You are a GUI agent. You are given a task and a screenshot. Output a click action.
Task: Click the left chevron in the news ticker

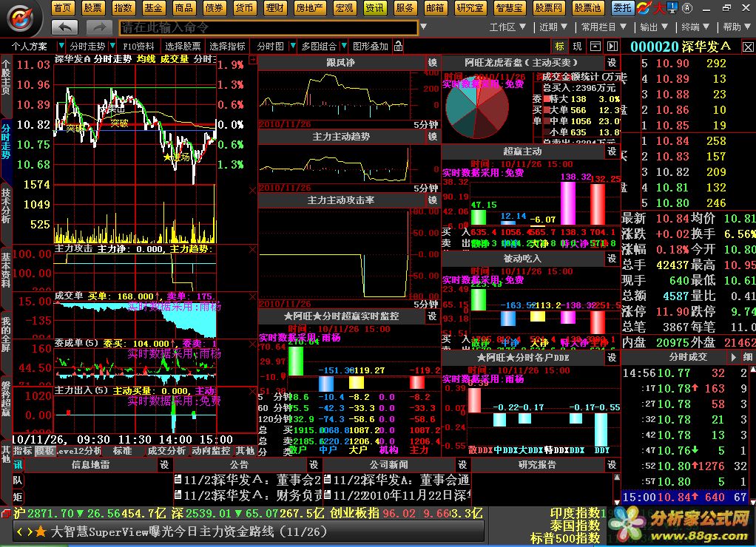pos(20,531)
